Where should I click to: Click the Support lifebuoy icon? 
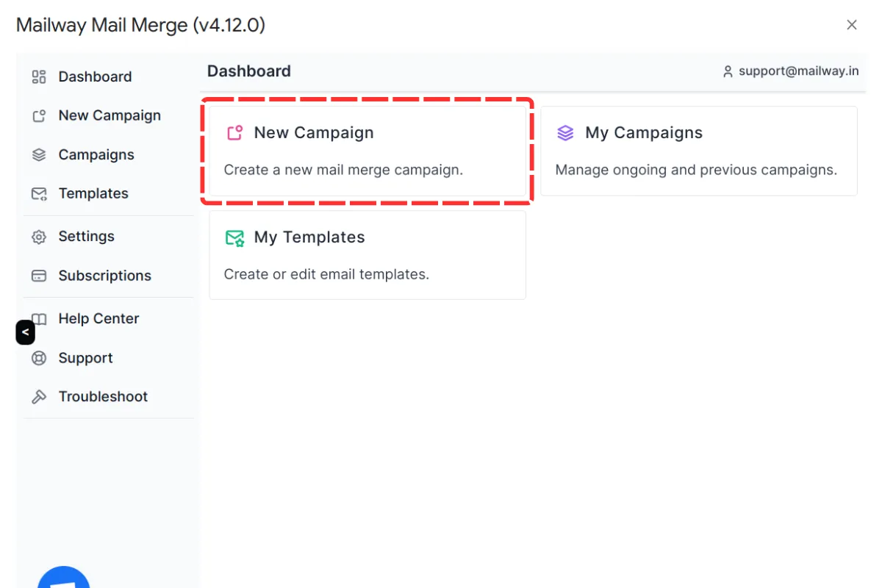[38, 357]
